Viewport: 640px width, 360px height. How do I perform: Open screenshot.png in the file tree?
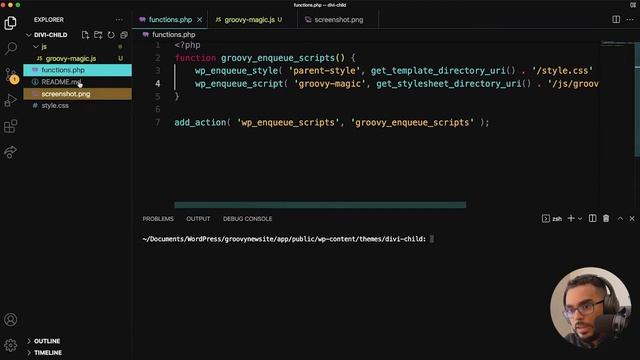click(x=78, y=94)
